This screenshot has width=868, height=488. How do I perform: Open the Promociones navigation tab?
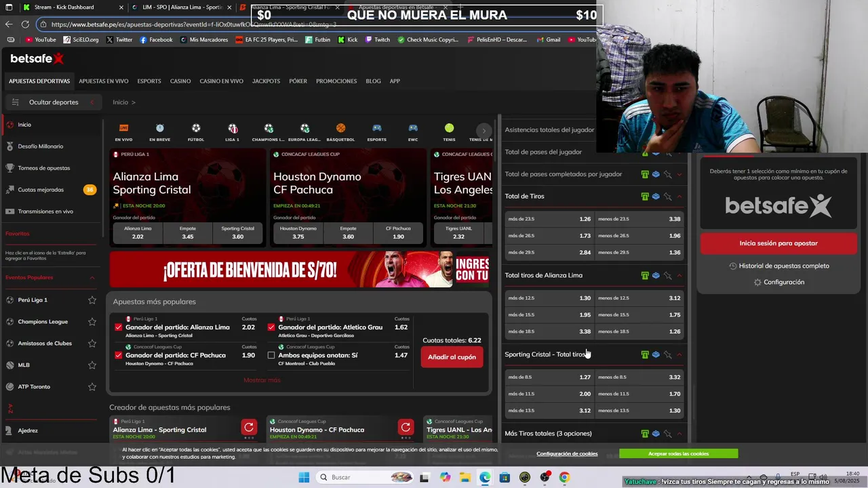[x=336, y=81]
